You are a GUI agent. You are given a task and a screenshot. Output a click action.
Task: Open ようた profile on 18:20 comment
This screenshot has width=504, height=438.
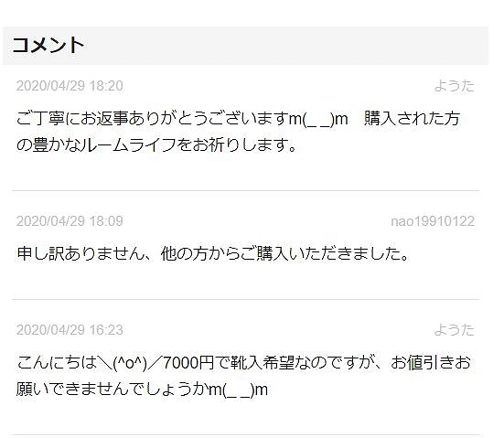click(455, 86)
